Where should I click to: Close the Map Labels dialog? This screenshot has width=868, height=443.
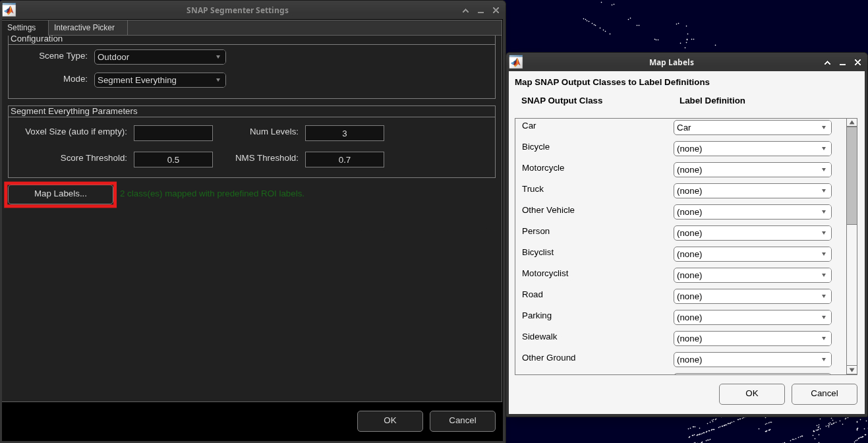point(857,63)
